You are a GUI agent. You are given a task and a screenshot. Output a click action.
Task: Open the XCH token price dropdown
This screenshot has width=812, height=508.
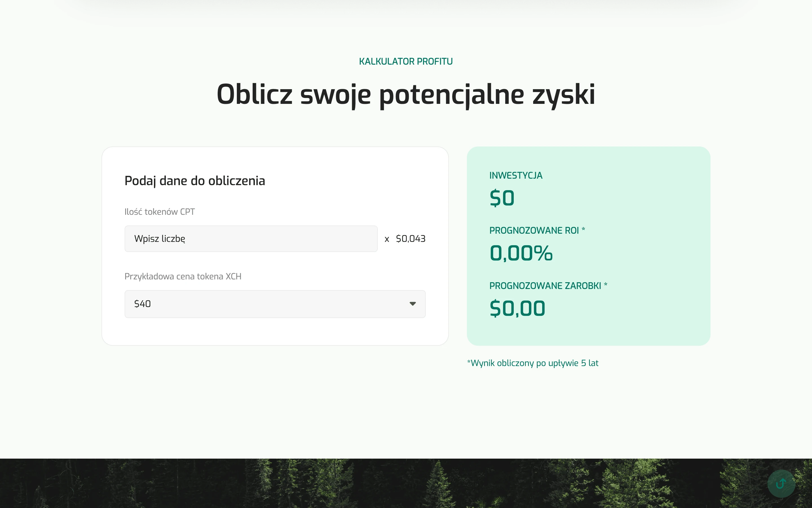(x=275, y=304)
